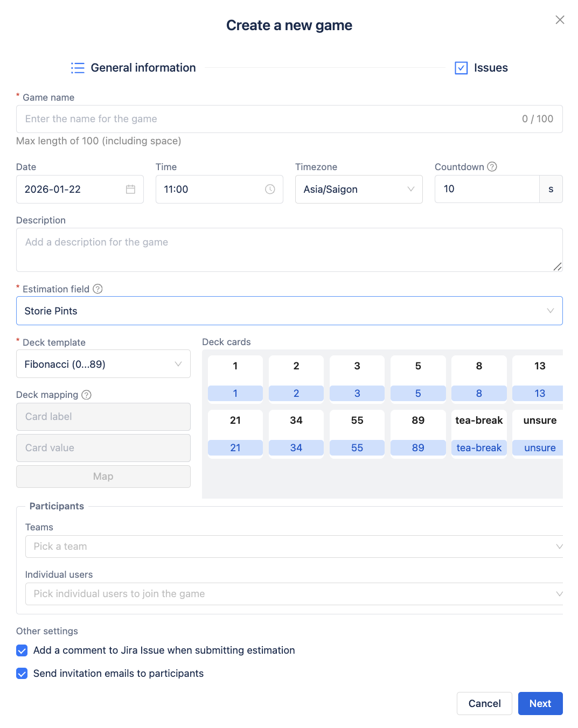Image resolution: width=578 pixels, height=728 pixels.
Task: Click the clock icon in Time field
Action: click(x=270, y=190)
